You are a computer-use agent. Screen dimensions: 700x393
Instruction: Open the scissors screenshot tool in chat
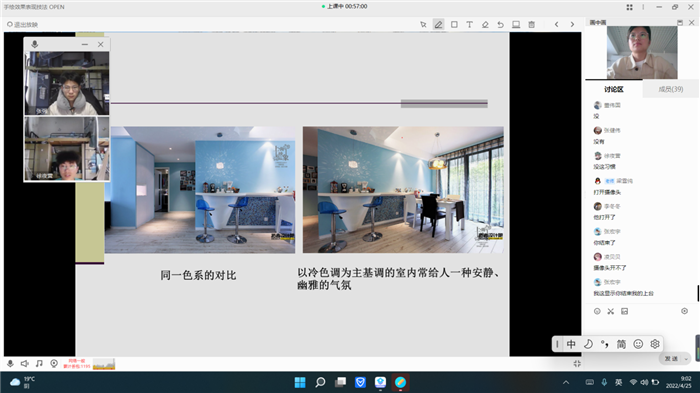pyautogui.click(x=611, y=311)
